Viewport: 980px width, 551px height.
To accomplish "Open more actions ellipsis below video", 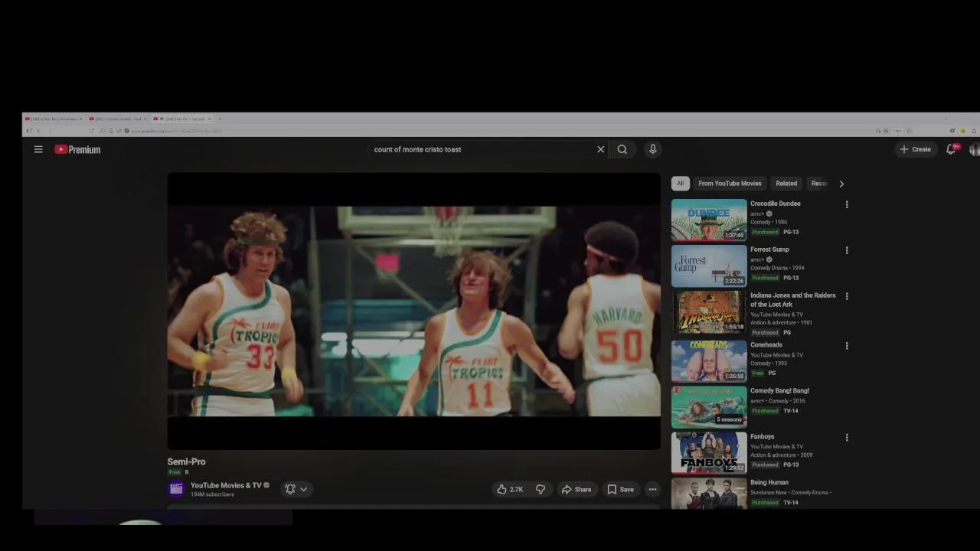I will (652, 489).
